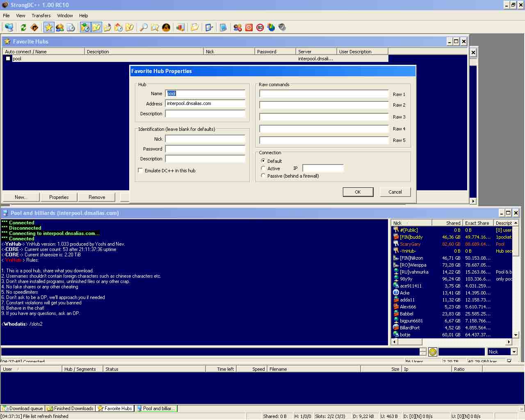Cancel the Favorite Hub Properties dialog

(x=395, y=192)
